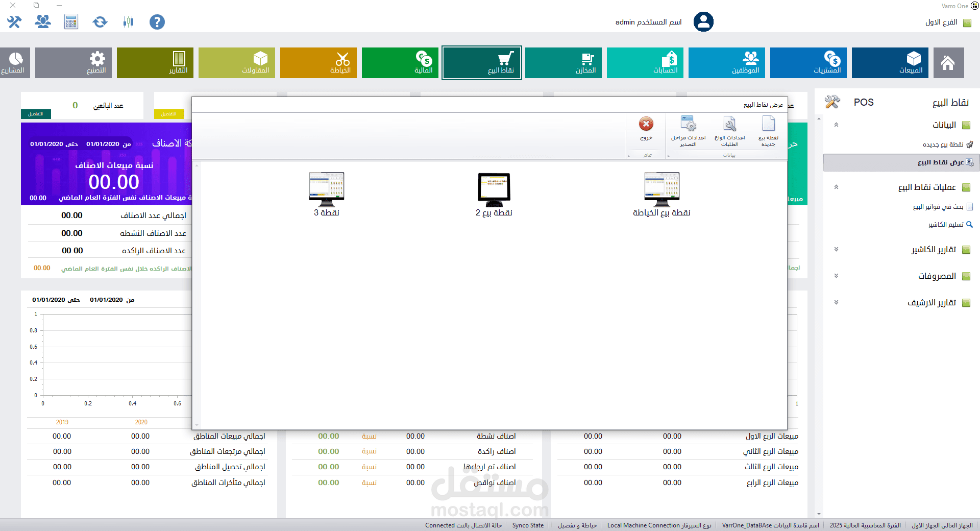980x531 pixels.
Task: Click نقطة بيع جديده in sidebar
Action: pyautogui.click(x=947, y=144)
